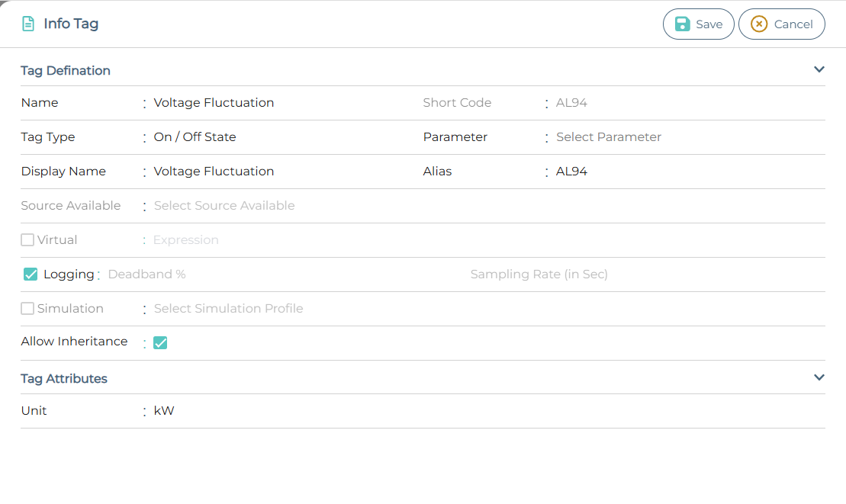Image resolution: width=846 pixels, height=504 pixels.
Task: Open the Select Source Available dropdown
Action: 224,206
